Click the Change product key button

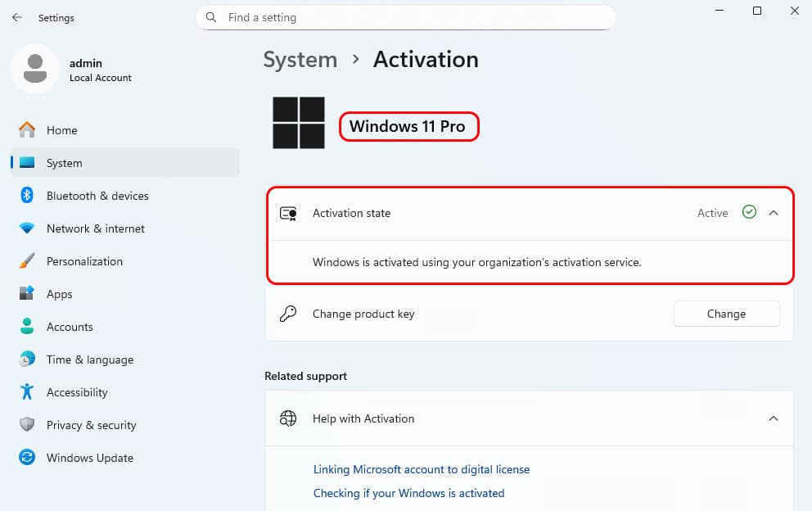coord(726,314)
